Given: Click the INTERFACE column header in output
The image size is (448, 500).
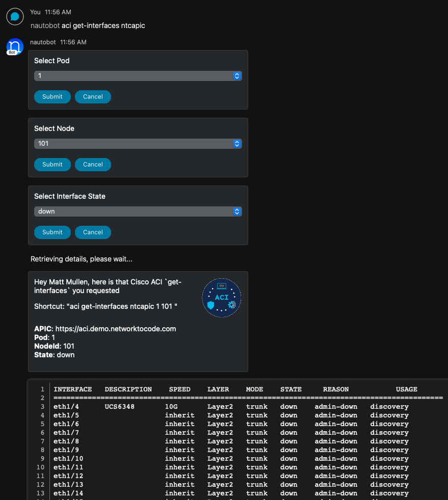Looking at the screenshot, I should 73,389.
